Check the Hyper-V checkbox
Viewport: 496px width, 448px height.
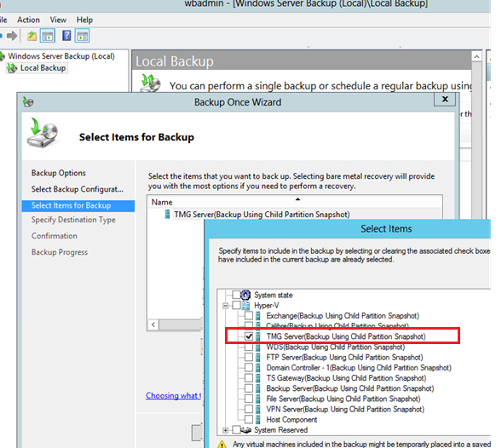236,306
